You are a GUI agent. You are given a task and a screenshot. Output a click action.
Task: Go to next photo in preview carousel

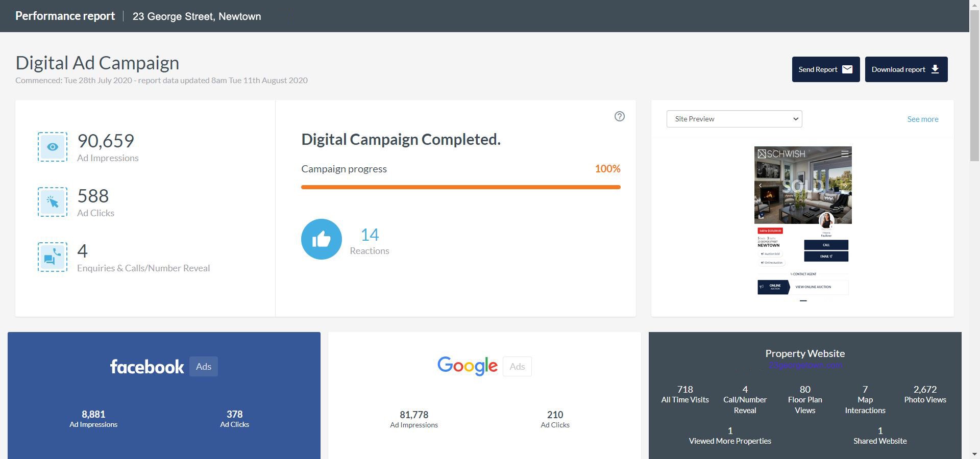click(846, 186)
